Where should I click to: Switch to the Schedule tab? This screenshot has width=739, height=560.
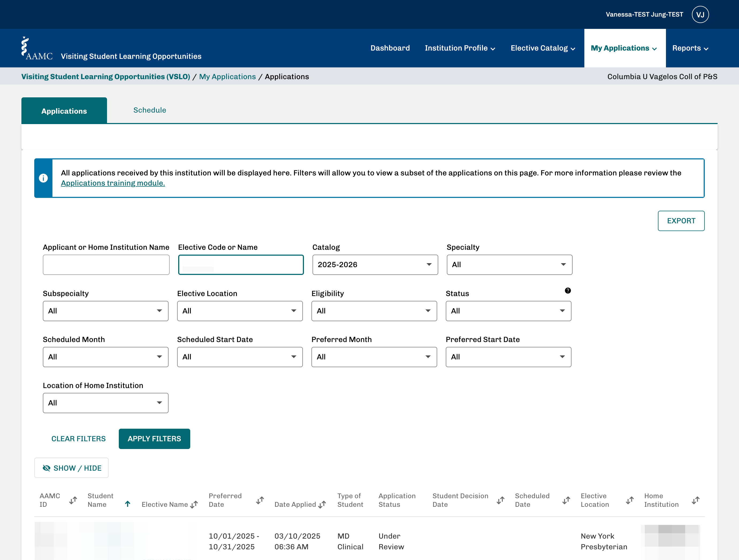[150, 110]
